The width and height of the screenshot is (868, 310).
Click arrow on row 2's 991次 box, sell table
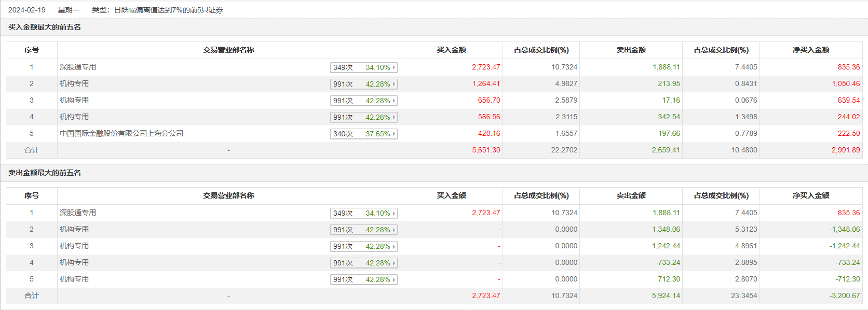pos(394,230)
